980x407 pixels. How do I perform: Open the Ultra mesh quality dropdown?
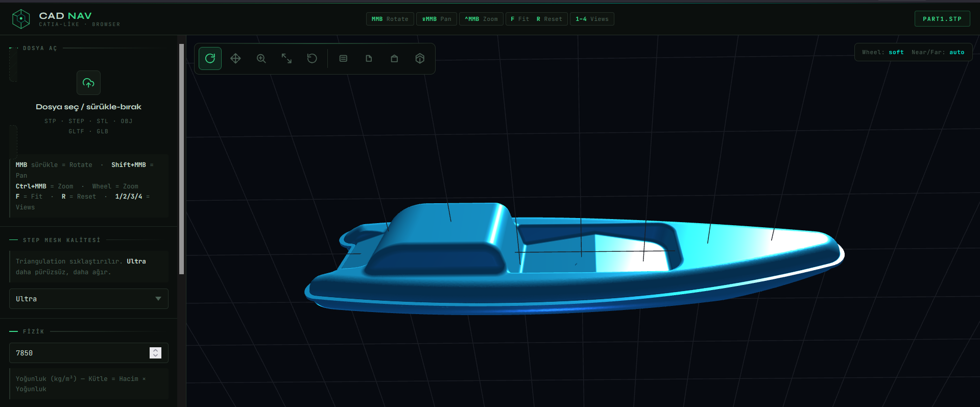tap(88, 299)
